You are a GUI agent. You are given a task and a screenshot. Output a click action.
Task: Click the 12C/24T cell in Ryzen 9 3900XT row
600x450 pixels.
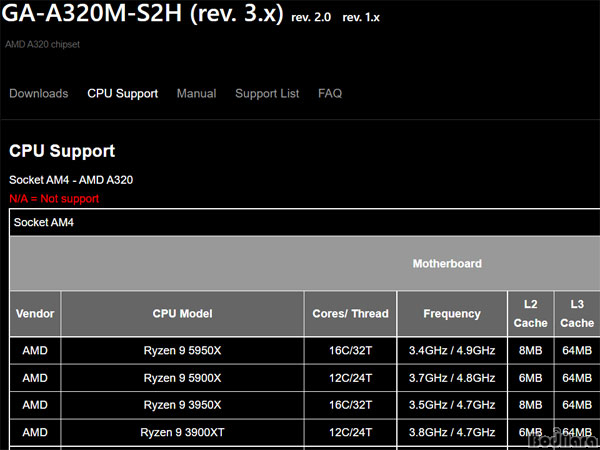pos(351,432)
